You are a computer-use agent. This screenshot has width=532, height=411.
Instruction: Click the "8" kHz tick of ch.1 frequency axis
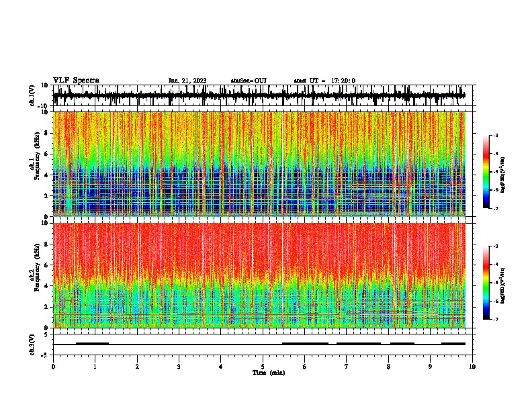point(46,133)
